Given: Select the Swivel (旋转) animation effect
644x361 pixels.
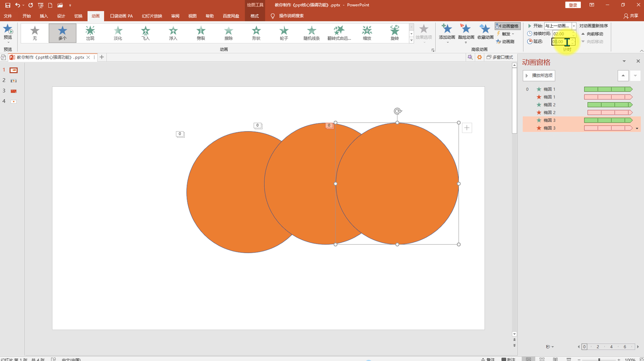Looking at the screenshot, I should tap(395, 33).
